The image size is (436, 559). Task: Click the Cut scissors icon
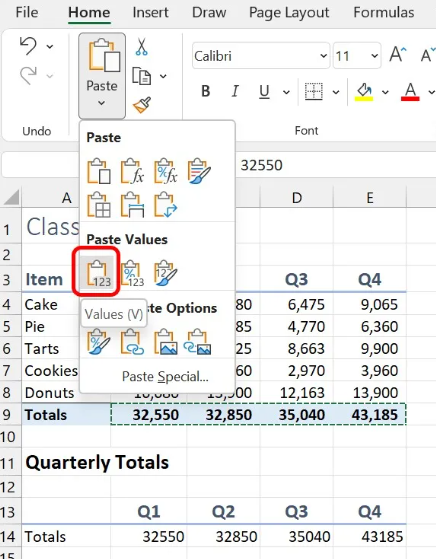coord(142,47)
